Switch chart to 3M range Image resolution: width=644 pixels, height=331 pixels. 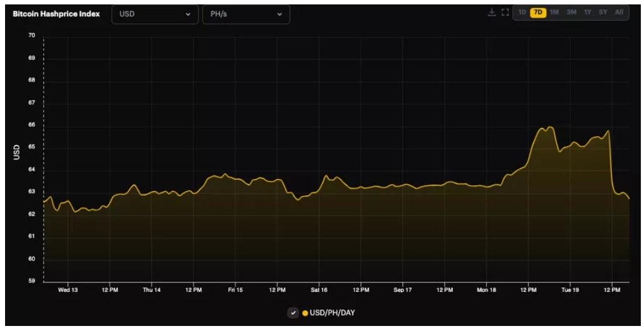571,13
